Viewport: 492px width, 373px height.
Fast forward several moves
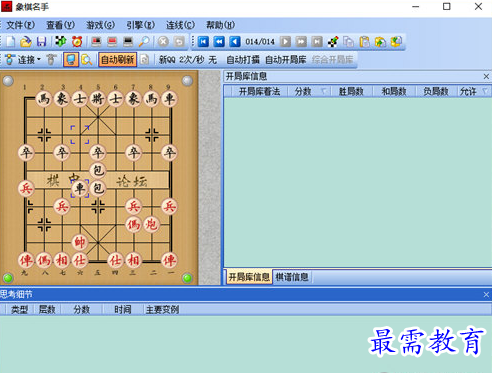coord(301,42)
